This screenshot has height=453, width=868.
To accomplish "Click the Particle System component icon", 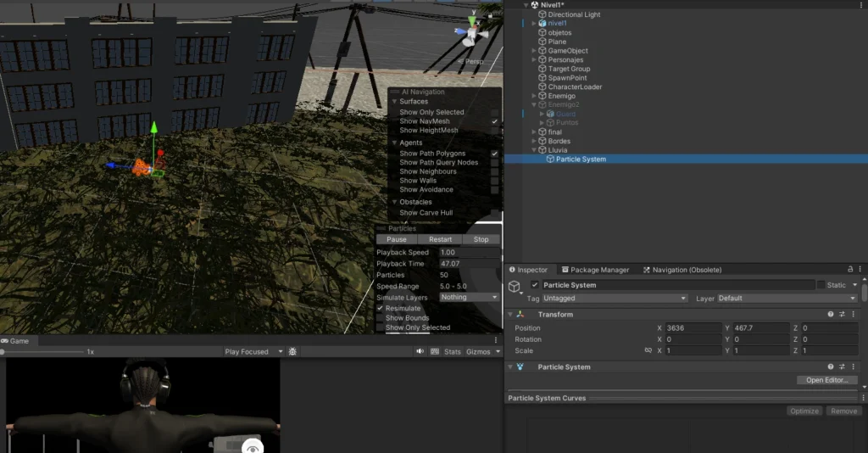I will tap(520, 367).
